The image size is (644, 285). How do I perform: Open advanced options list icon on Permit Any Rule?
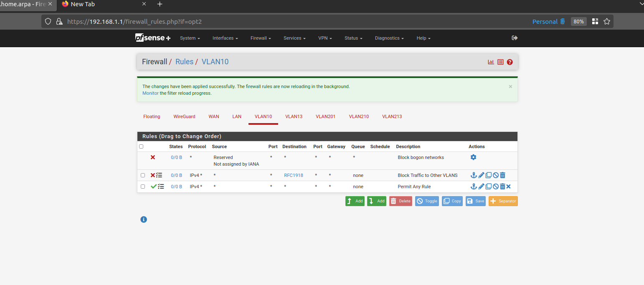click(160, 187)
